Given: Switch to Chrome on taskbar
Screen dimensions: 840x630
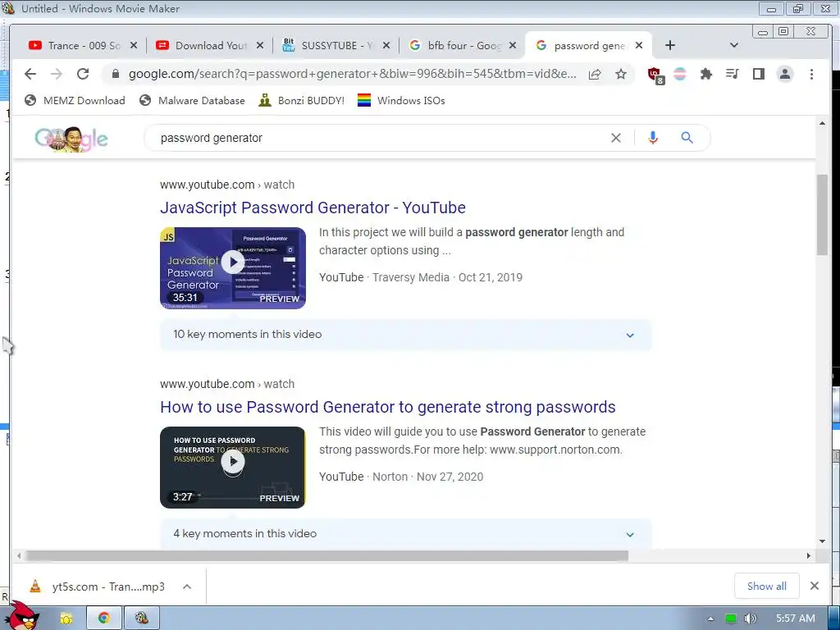Looking at the screenshot, I should pyautogui.click(x=103, y=619).
